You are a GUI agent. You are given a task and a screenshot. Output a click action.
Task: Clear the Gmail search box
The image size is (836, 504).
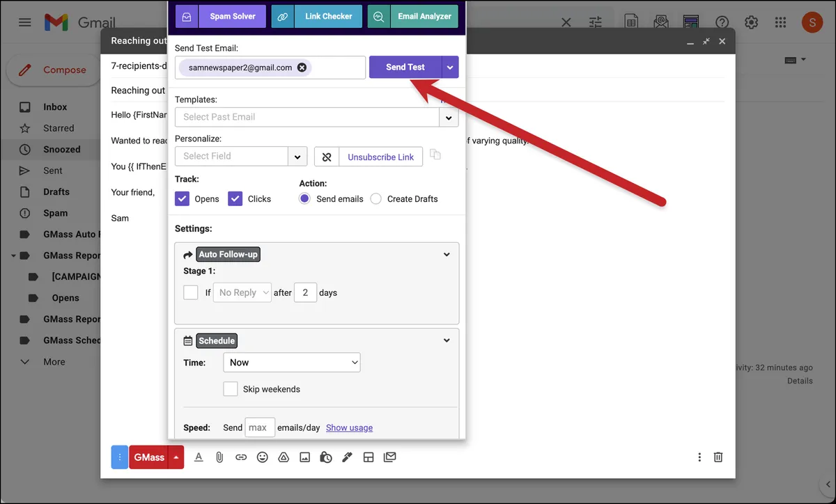(566, 22)
